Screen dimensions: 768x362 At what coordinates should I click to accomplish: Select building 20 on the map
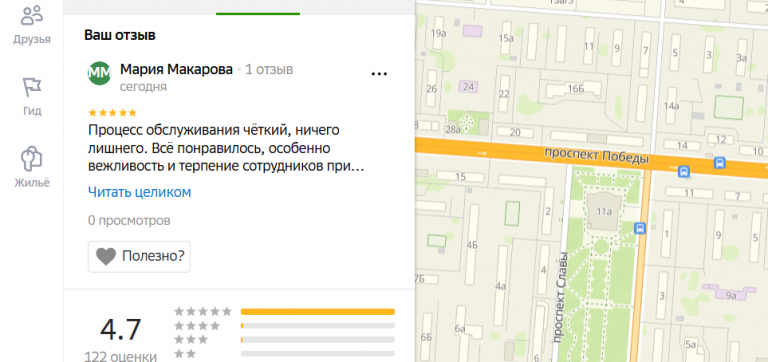point(514,132)
